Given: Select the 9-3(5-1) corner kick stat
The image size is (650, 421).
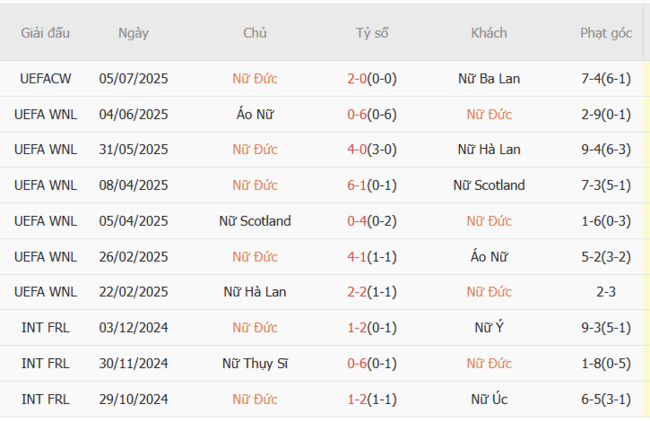Looking at the screenshot, I should coord(606,328).
